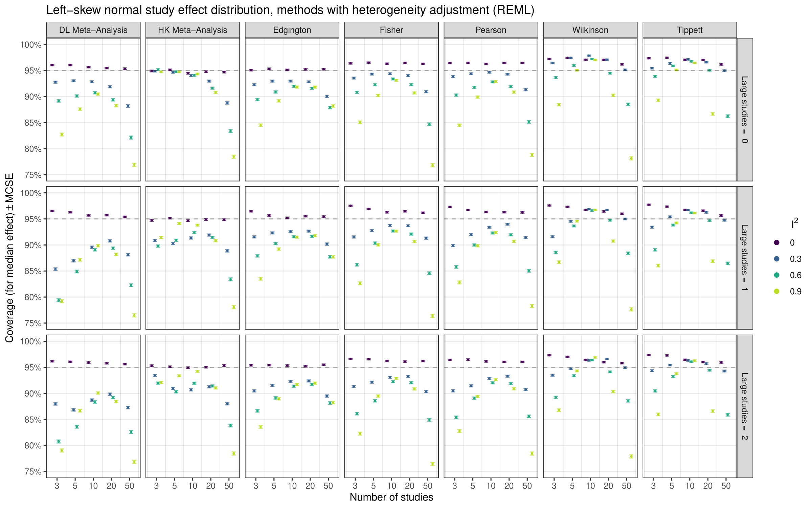Click the yellow-green legend dot for 0.9
Image resolution: width=812 pixels, height=508 pixels.
tap(777, 291)
